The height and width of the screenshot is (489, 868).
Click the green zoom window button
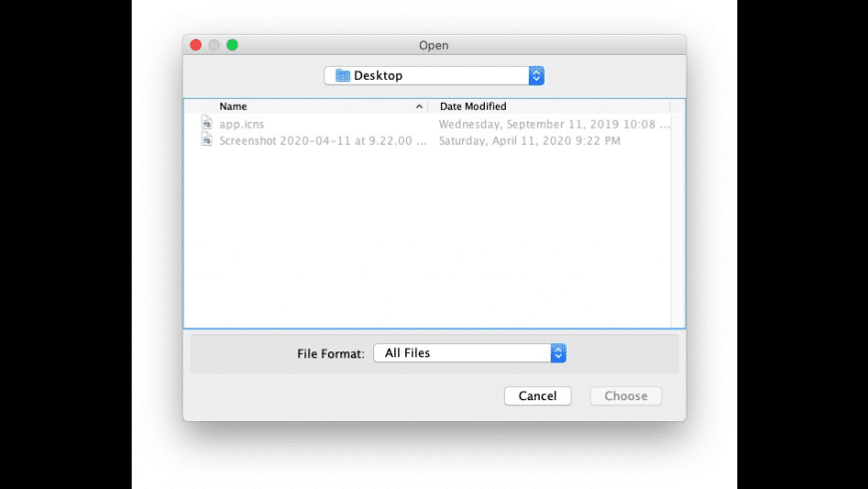(232, 45)
